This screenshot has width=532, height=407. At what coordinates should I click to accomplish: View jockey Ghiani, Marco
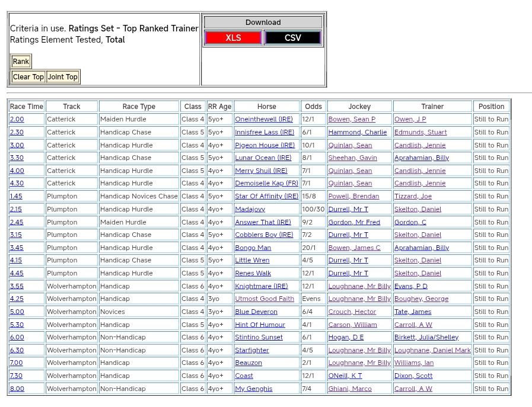(x=350, y=389)
